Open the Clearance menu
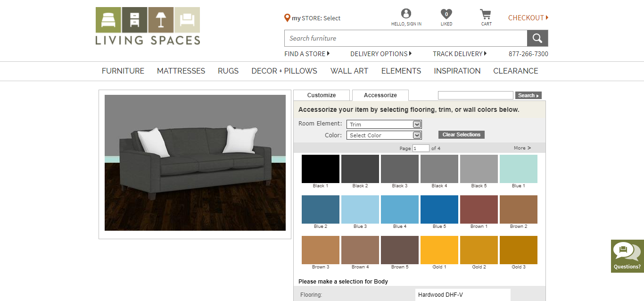The width and height of the screenshot is (644, 301). (x=516, y=71)
